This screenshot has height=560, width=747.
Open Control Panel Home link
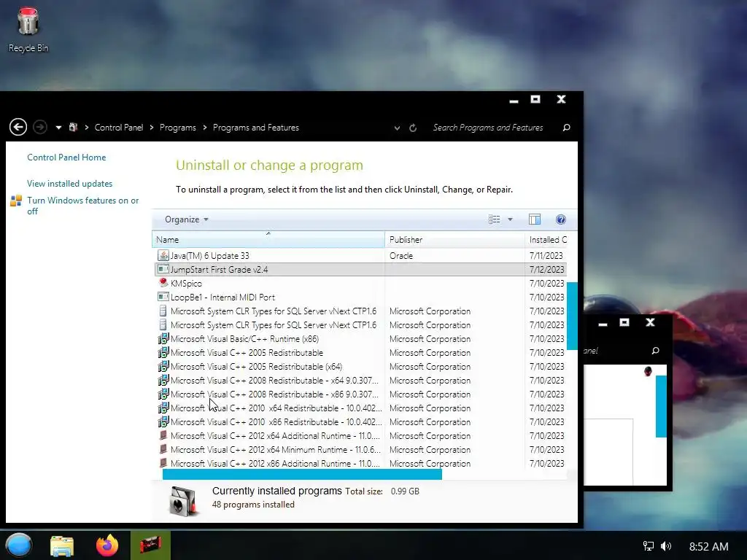(x=66, y=157)
